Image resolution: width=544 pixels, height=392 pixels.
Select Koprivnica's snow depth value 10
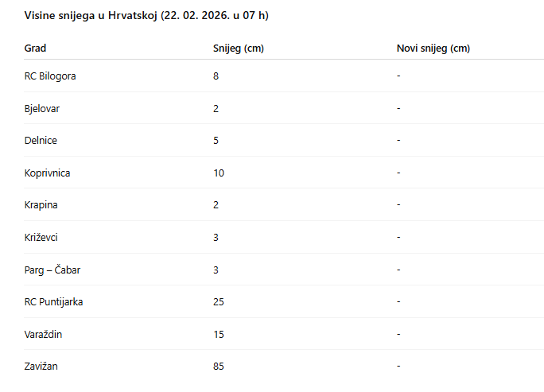(219, 173)
